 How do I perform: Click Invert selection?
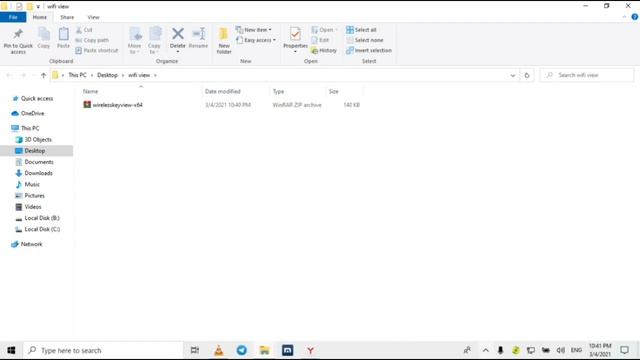point(369,50)
